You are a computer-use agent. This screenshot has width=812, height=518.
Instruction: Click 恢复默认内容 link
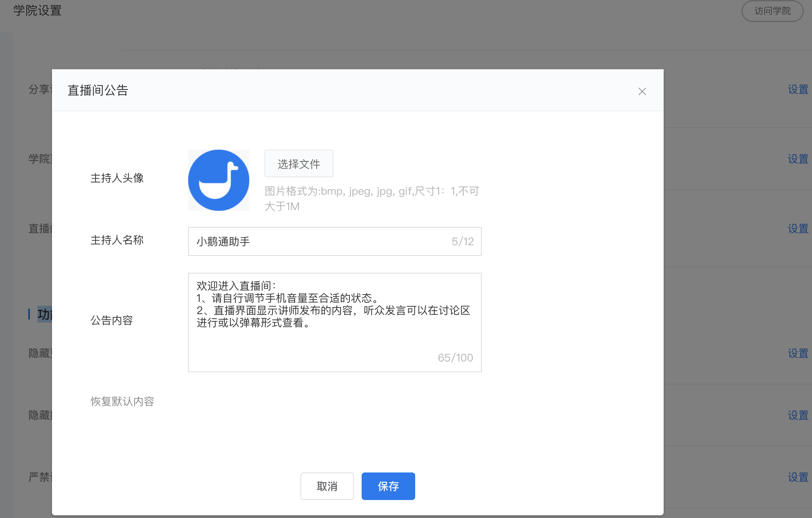122,401
